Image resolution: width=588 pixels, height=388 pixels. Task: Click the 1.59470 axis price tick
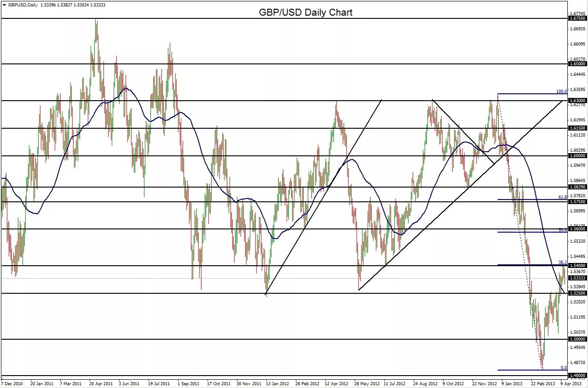pyautogui.click(x=578, y=165)
